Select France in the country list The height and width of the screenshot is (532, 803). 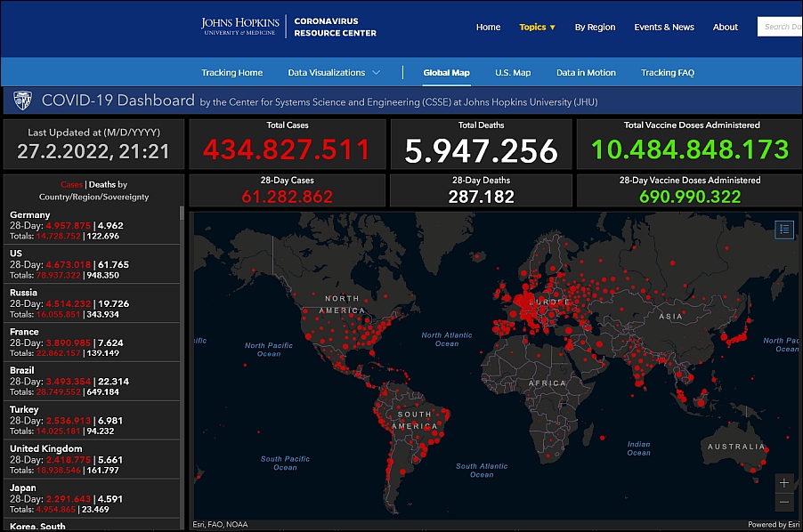(92, 343)
